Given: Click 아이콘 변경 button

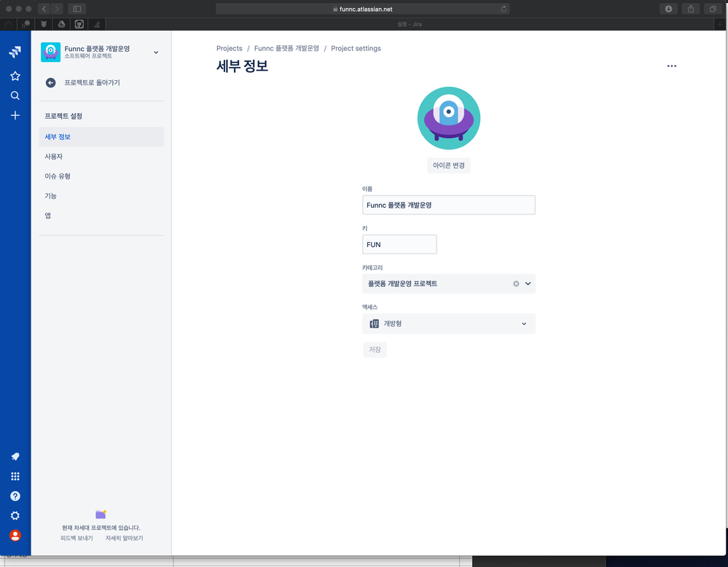Looking at the screenshot, I should pos(448,165).
